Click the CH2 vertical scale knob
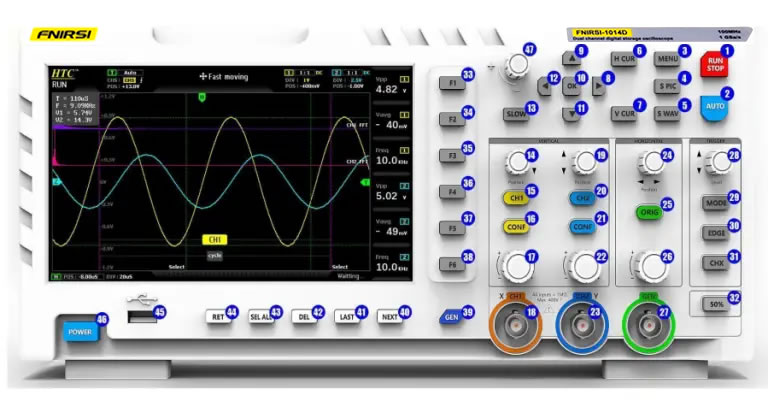This screenshot has width=768, height=401. tap(584, 267)
